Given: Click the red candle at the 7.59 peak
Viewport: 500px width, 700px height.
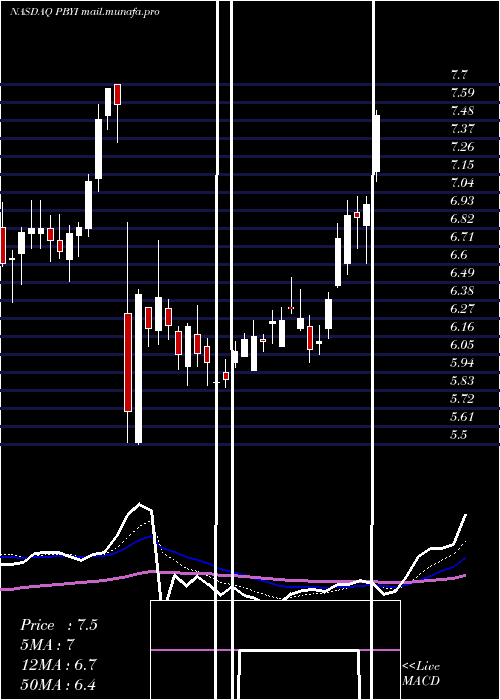Looking at the screenshot, I should pyautogui.click(x=117, y=94).
